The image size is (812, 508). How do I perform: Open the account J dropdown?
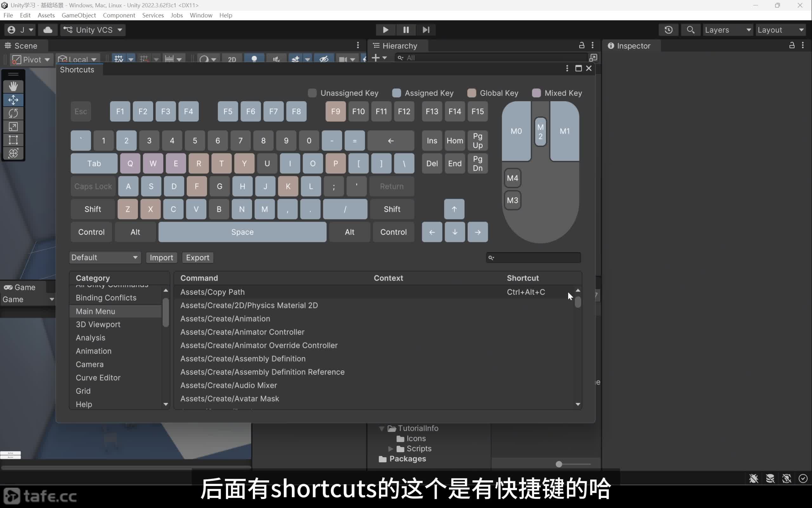(21, 30)
